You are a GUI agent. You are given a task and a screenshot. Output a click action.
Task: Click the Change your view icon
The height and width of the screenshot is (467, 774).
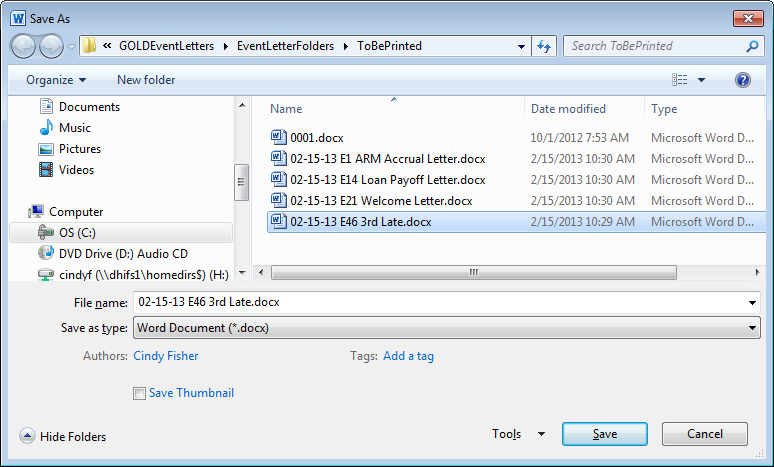(x=681, y=80)
